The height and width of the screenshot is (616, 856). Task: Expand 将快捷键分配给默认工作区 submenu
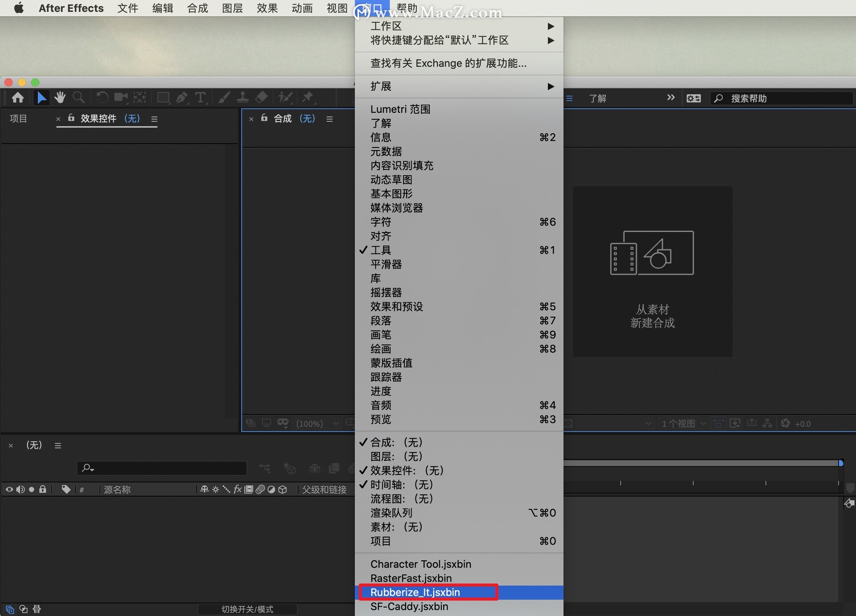click(459, 40)
